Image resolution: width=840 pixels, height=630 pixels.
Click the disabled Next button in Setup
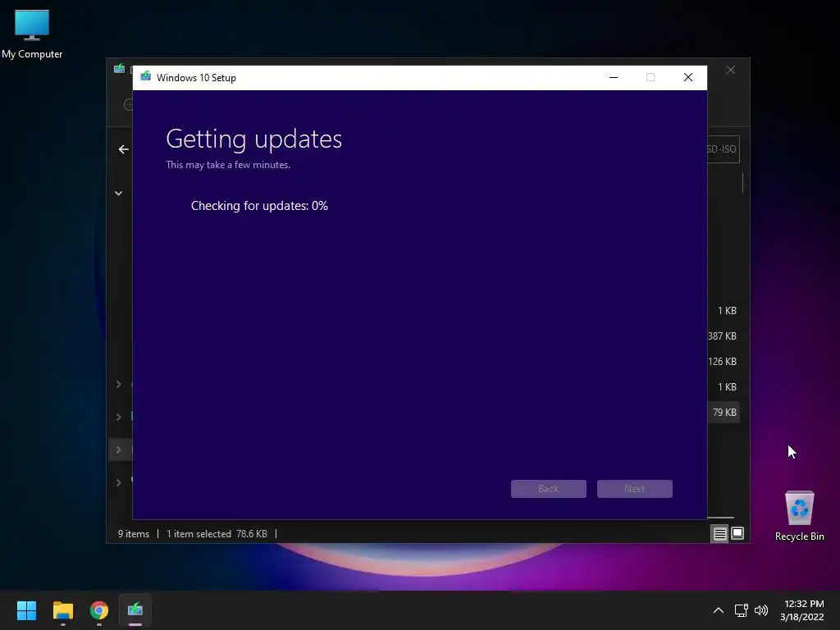point(635,489)
